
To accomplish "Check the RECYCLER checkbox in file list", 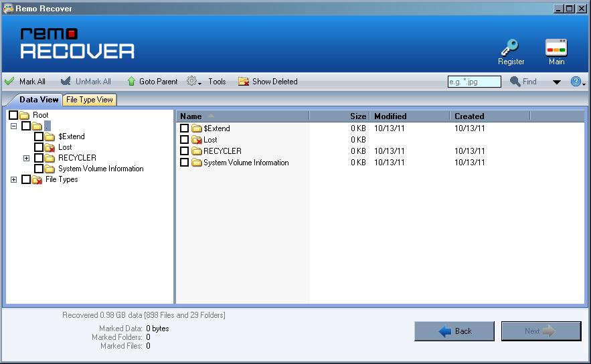I will (x=184, y=151).
